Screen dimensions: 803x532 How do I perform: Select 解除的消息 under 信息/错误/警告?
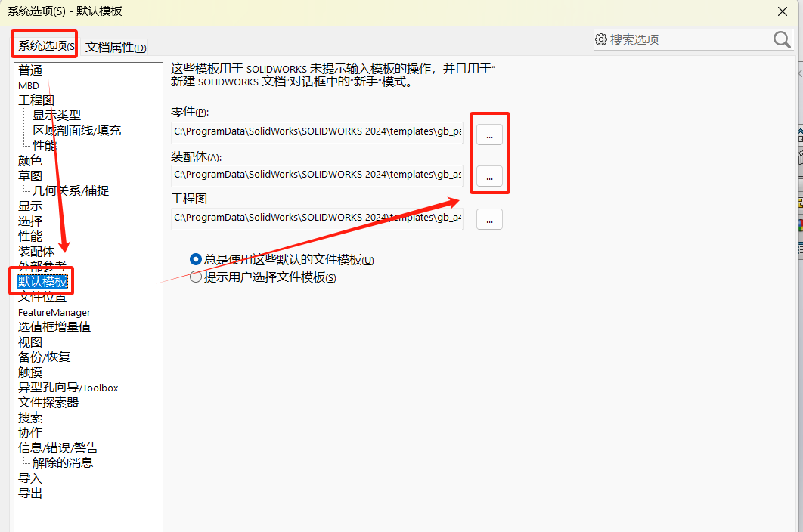tap(63, 463)
